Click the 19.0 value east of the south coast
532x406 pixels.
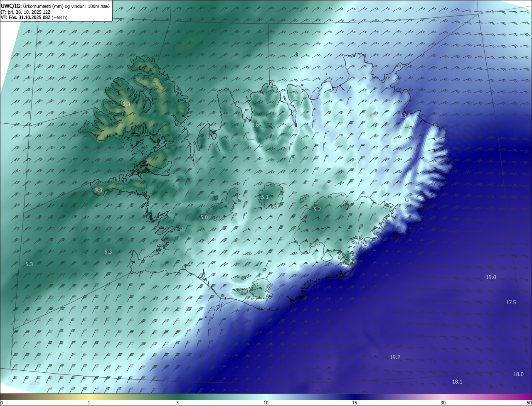click(491, 277)
